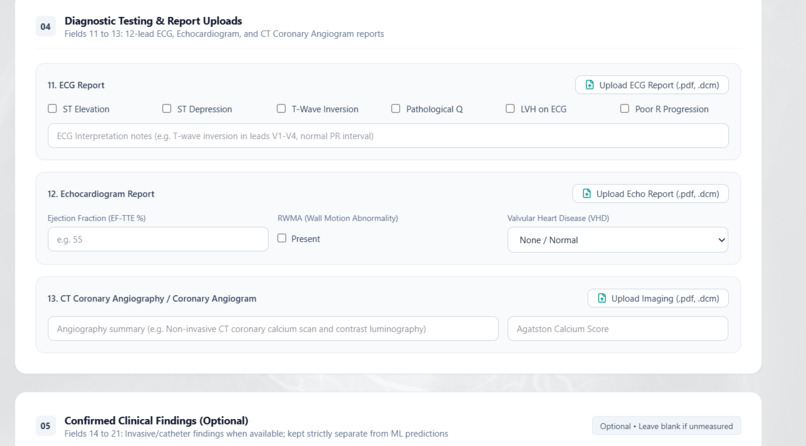Click 'RWMA (Wall Motion Abnormality)' label
This screenshot has width=806, height=446.
click(x=338, y=218)
